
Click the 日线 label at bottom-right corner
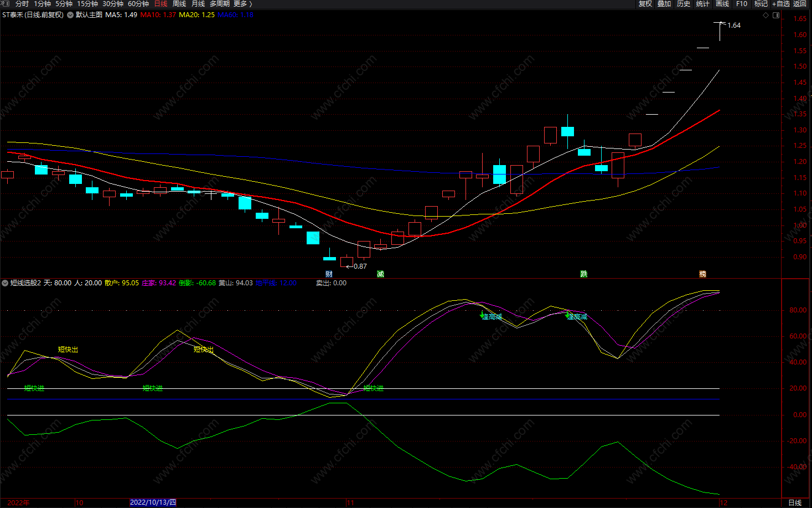[795, 502]
